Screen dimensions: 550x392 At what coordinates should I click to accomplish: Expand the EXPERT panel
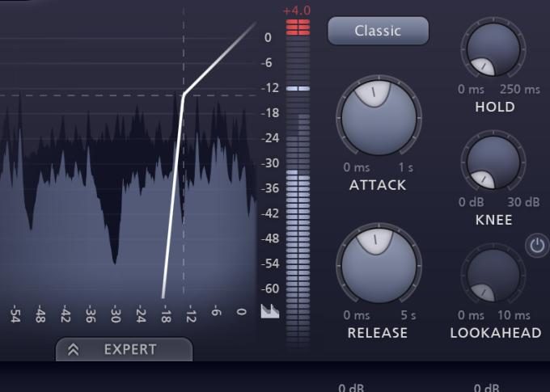(x=125, y=349)
